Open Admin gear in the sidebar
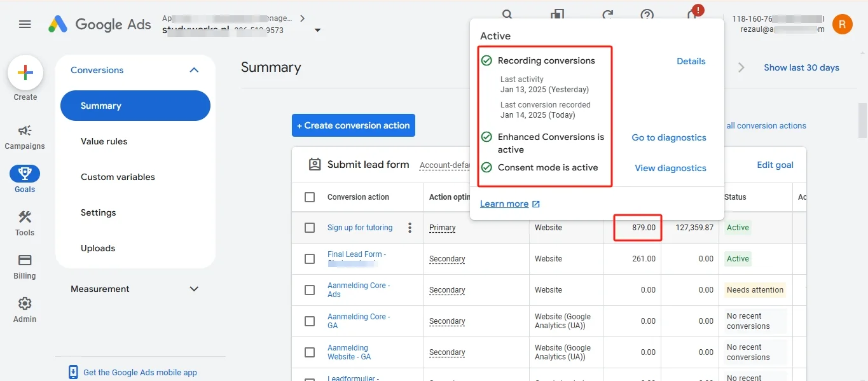The image size is (868, 381). point(25,310)
